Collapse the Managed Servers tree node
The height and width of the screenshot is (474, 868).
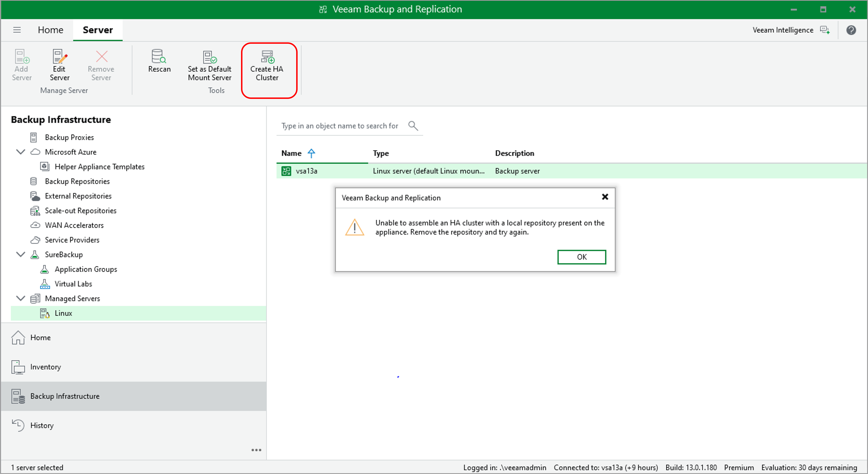pyautogui.click(x=21, y=298)
